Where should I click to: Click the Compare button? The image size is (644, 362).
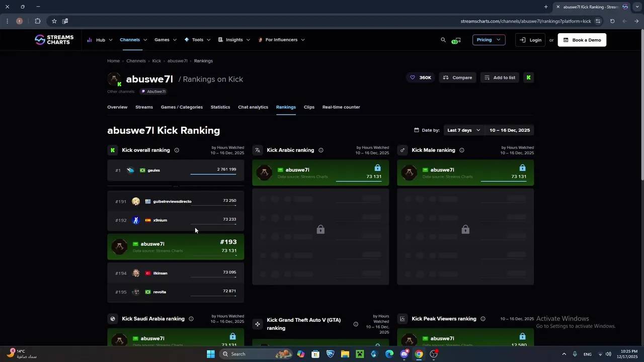pyautogui.click(x=458, y=77)
